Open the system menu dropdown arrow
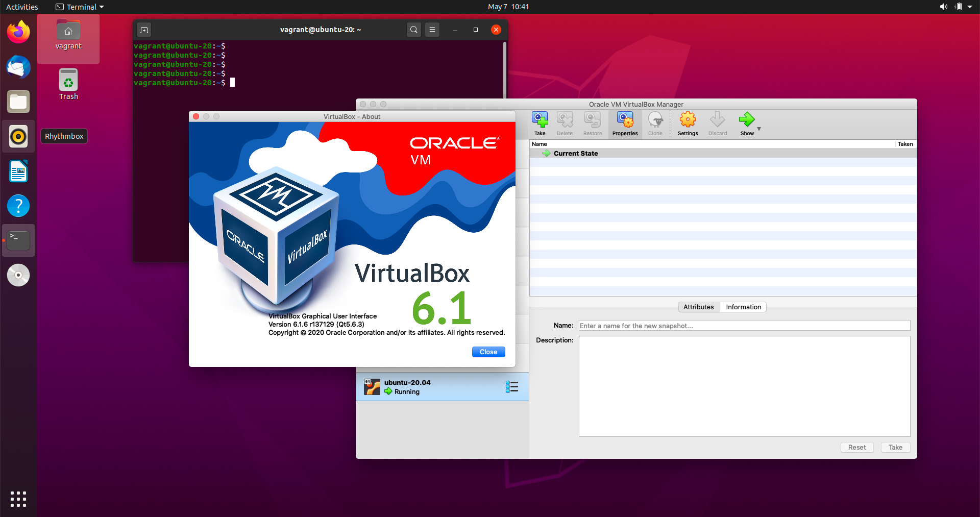This screenshot has height=517, width=980. point(970,7)
